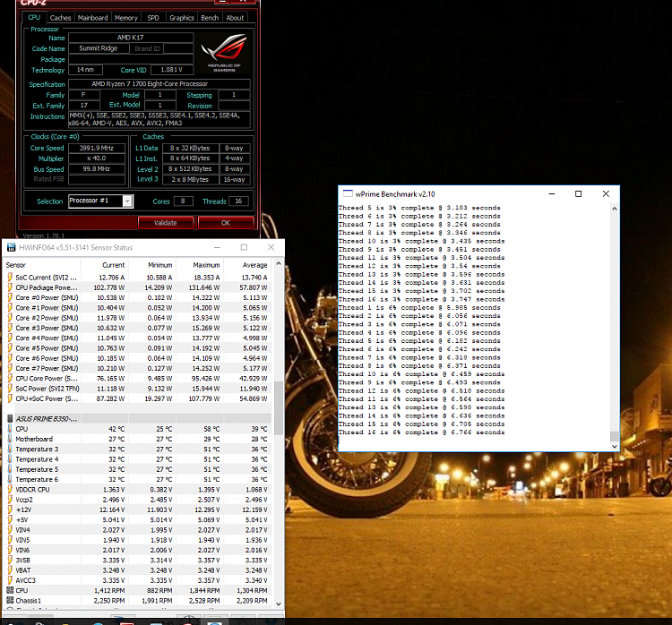Open the Mainboard tab in CPU-Z
The image size is (672, 625).
pyautogui.click(x=92, y=18)
